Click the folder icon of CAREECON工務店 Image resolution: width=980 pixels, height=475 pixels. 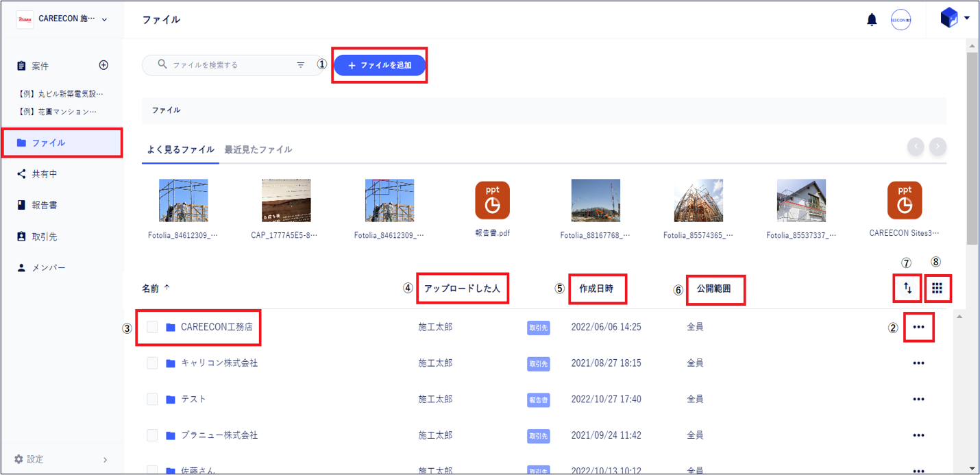171,328
